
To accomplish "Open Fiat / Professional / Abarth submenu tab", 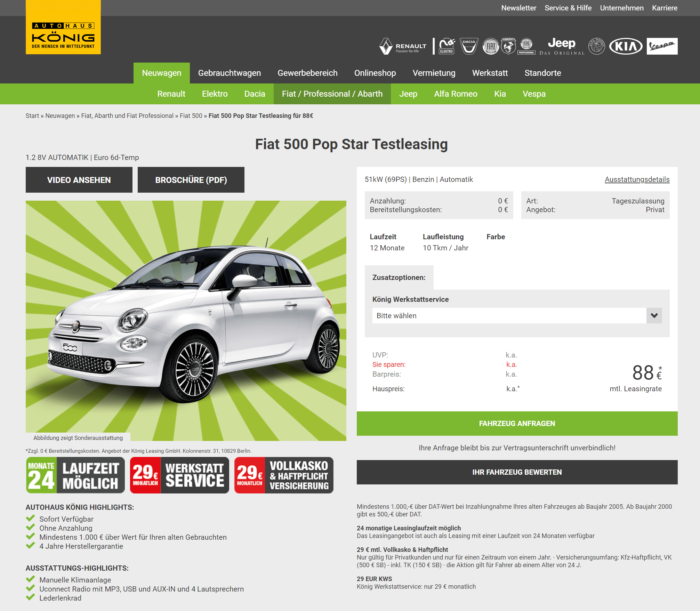I will pyautogui.click(x=332, y=94).
